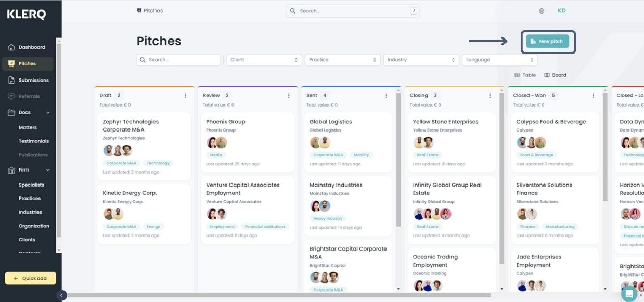Screen dimensions: 644x302
Task: Open settings gear in top bar
Action: pyautogui.click(x=542, y=11)
